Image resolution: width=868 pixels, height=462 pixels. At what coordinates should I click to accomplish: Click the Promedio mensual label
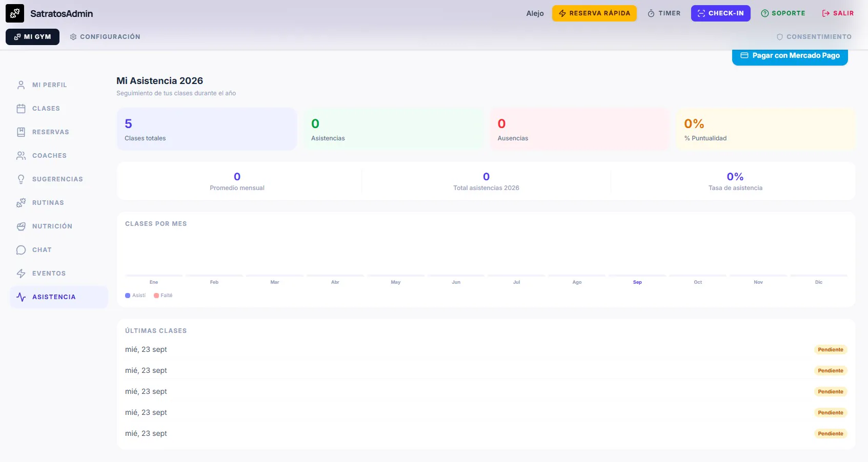(x=237, y=188)
